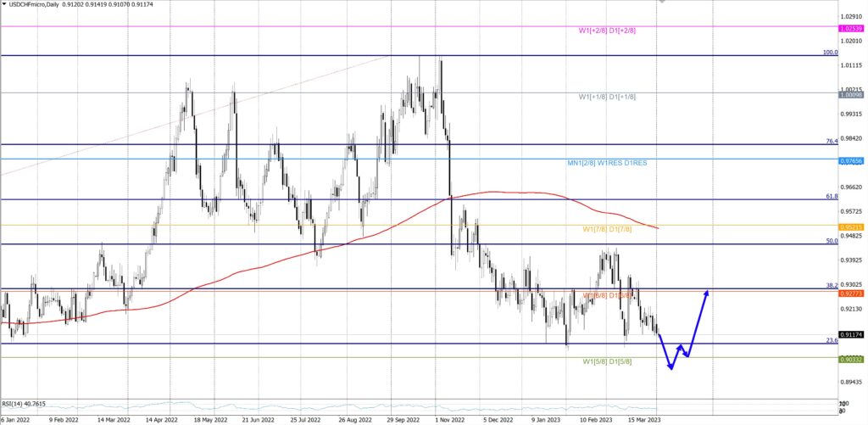Select the USDCHFmicro,Daily chart title
The image size is (868, 425).
click(x=34, y=4)
